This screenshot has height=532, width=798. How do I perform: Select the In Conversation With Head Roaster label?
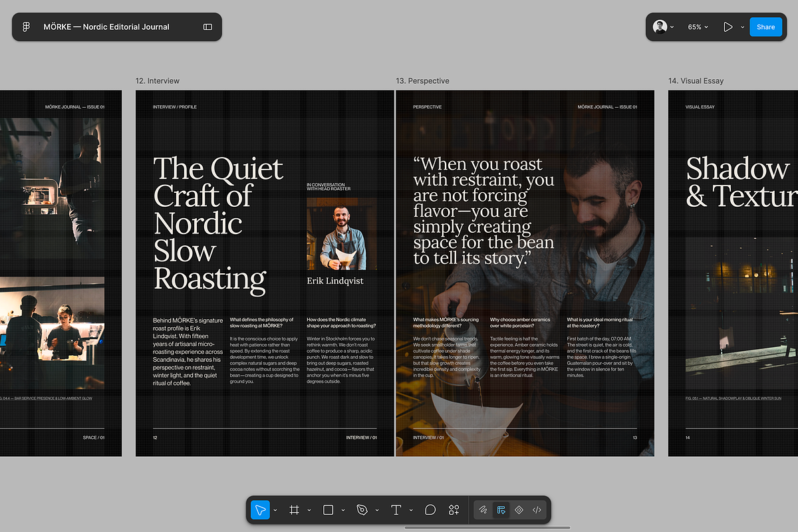tap(329, 186)
